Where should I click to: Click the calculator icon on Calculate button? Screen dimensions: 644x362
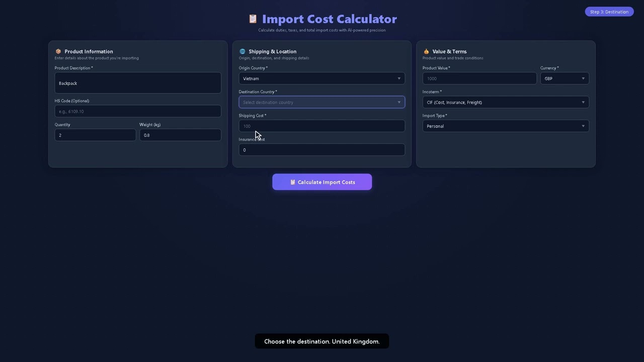coord(293,182)
